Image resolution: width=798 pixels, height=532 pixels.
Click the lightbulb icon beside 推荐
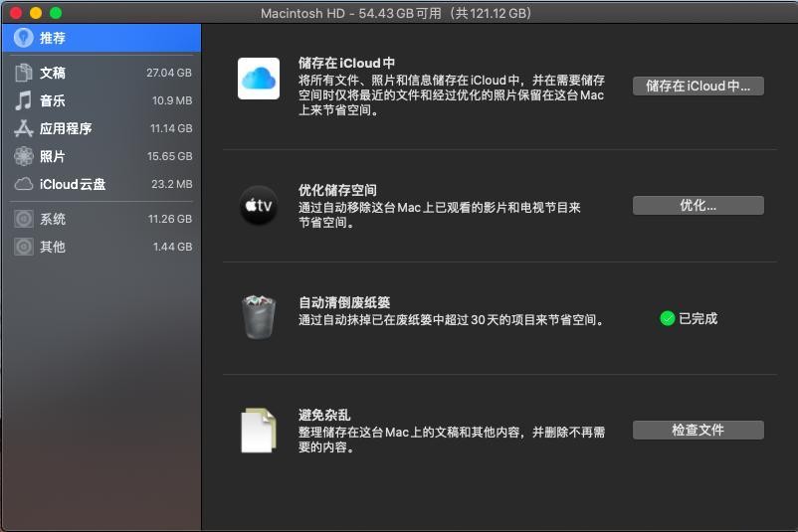(24, 37)
